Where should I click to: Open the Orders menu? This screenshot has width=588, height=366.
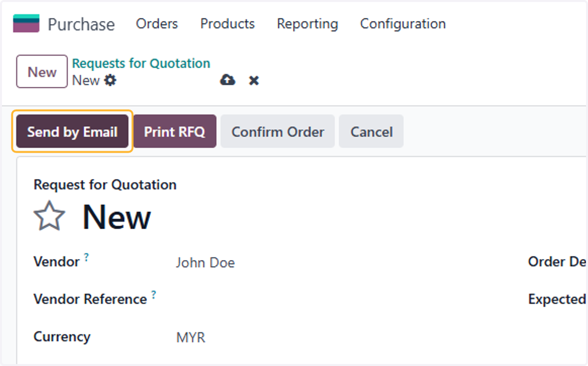[x=157, y=24]
